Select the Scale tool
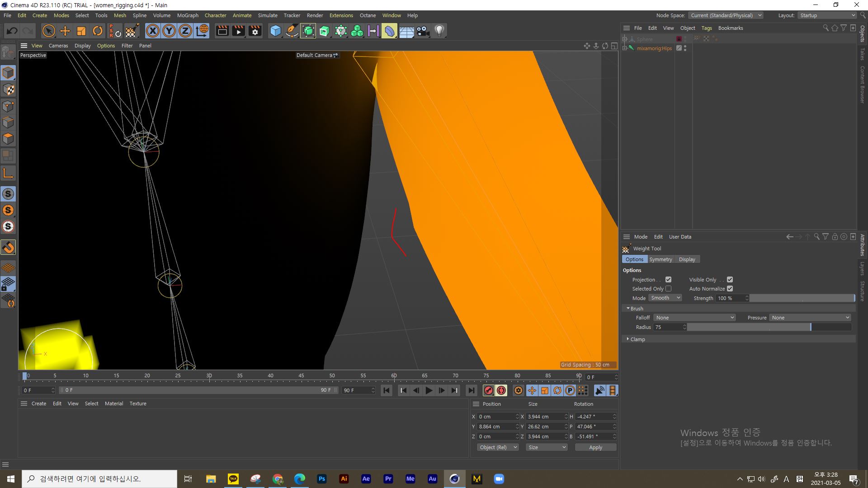 81,31
